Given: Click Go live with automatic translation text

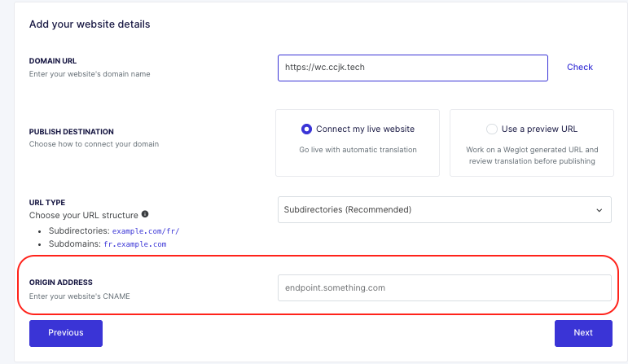Looking at the screenshot, I should point(358,150).
